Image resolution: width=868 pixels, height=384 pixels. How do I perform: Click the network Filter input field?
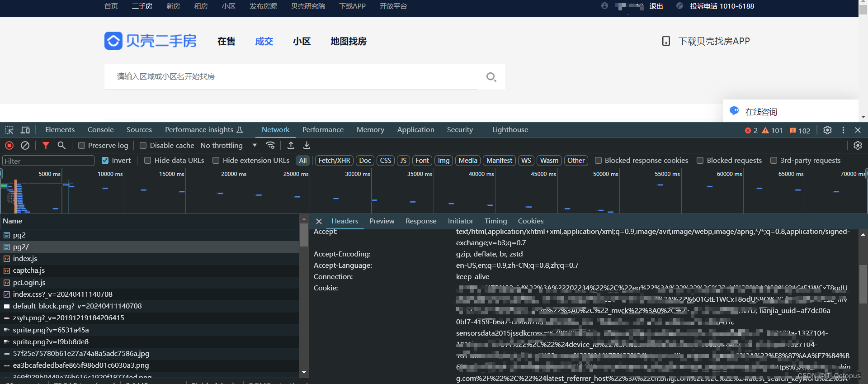48,161
